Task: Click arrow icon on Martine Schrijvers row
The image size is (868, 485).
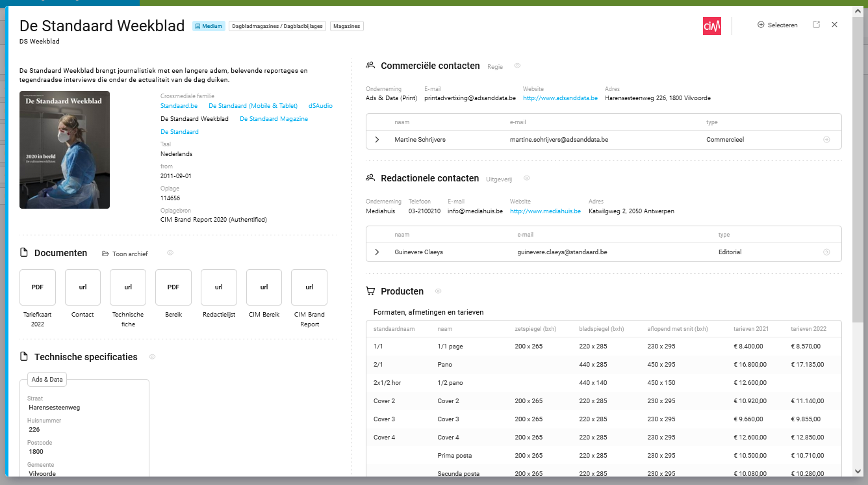Action: click(826, 140)
